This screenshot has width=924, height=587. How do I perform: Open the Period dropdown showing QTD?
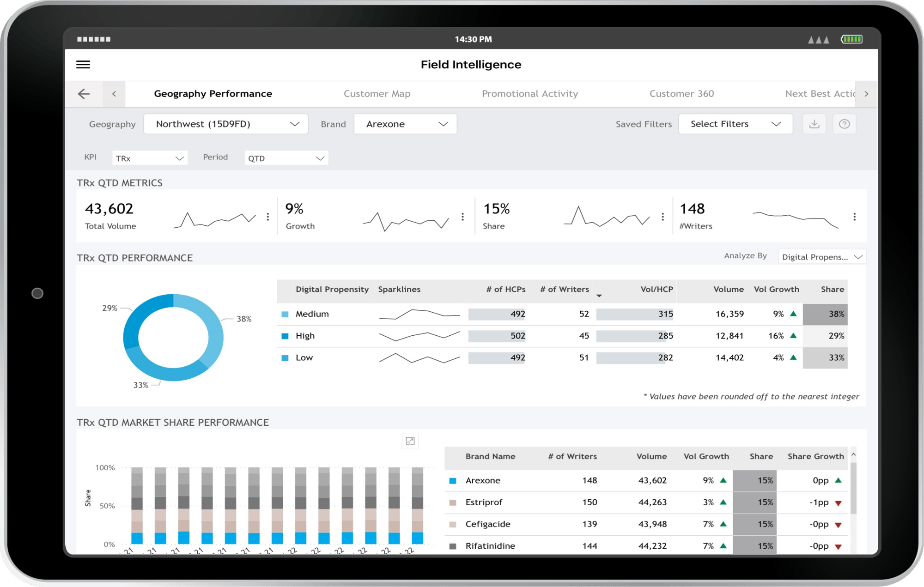(286, 158)
